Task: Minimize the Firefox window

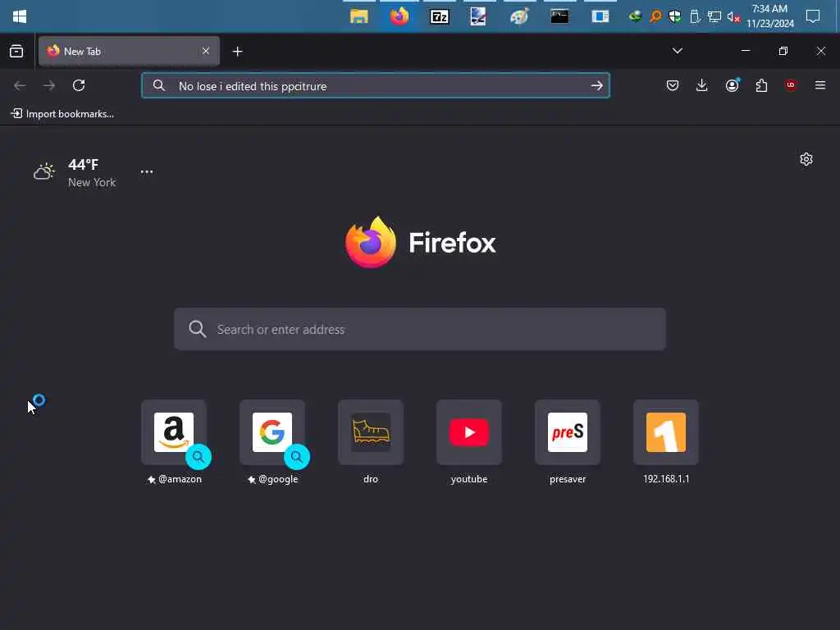Action: (x=746, y=51)
